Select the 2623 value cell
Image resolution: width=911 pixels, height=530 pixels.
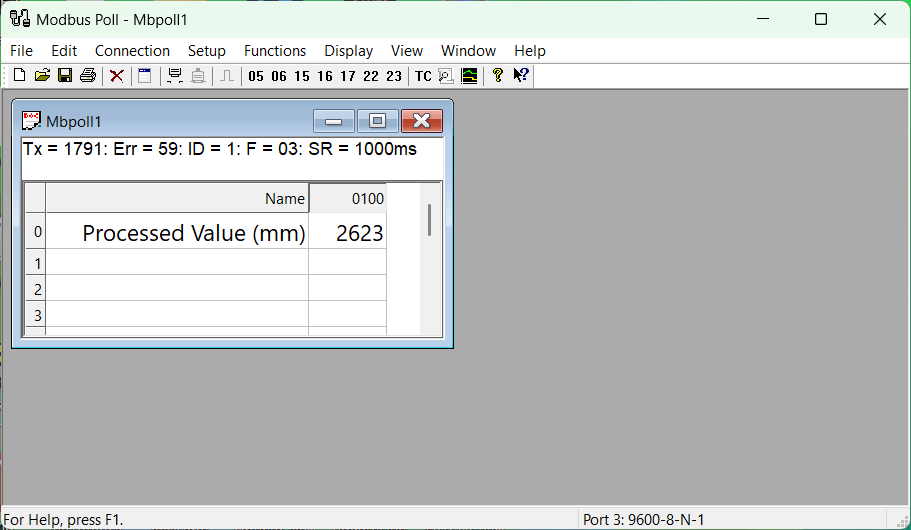coord(347,232)
